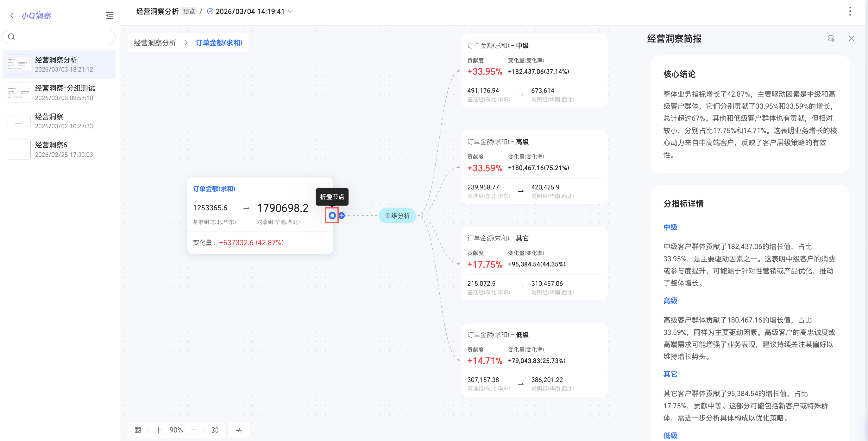Click the fit-to-screen icon
The width and height of the screenshot is (868, 441).
coord(215,430)
